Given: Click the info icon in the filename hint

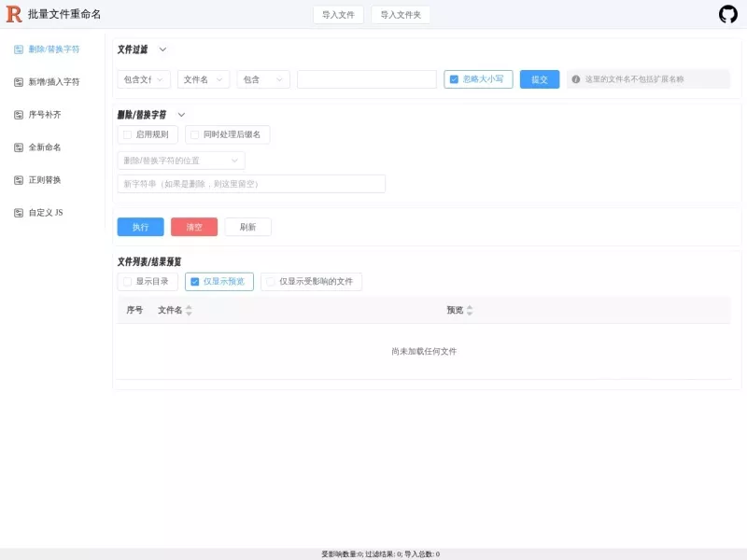Looking at the screenshot, I should tap(575, 79).
